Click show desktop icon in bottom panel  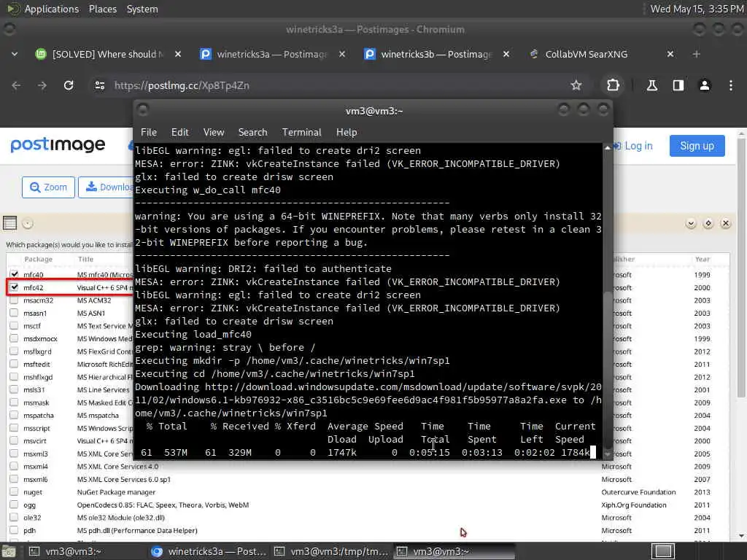click(8, 552)
